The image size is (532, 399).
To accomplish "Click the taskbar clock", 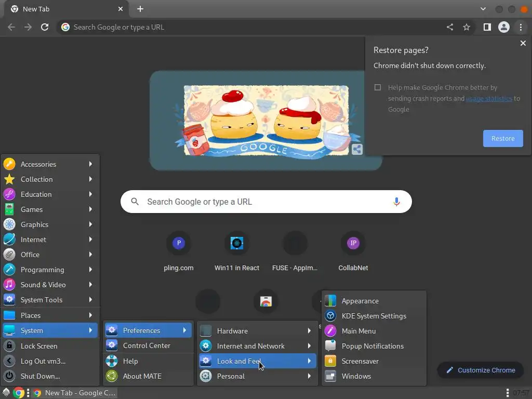I will [x=521, y=393].
